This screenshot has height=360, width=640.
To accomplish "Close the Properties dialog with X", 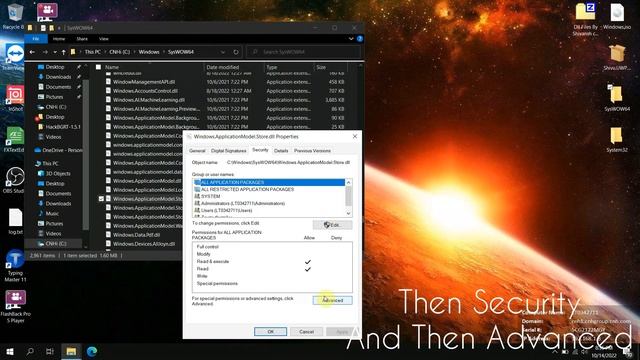I will click(355, 136).
